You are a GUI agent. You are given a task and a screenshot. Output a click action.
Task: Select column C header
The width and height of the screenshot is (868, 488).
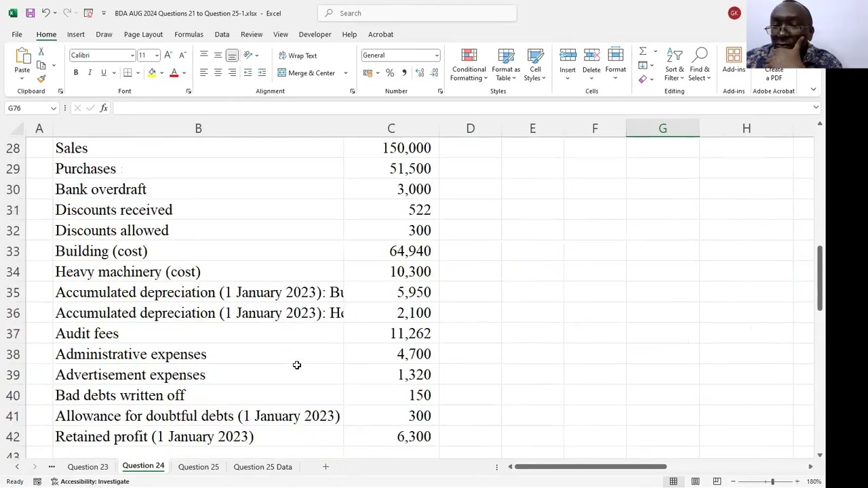coord(391,128)
